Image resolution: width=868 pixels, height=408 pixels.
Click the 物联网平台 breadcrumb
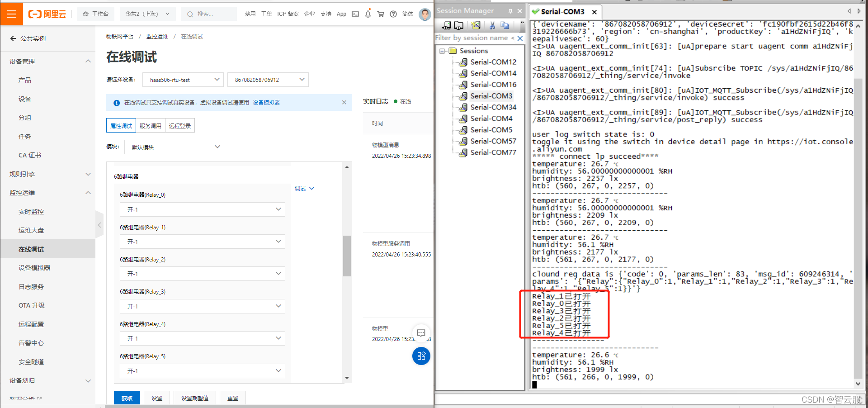point(120,37)
